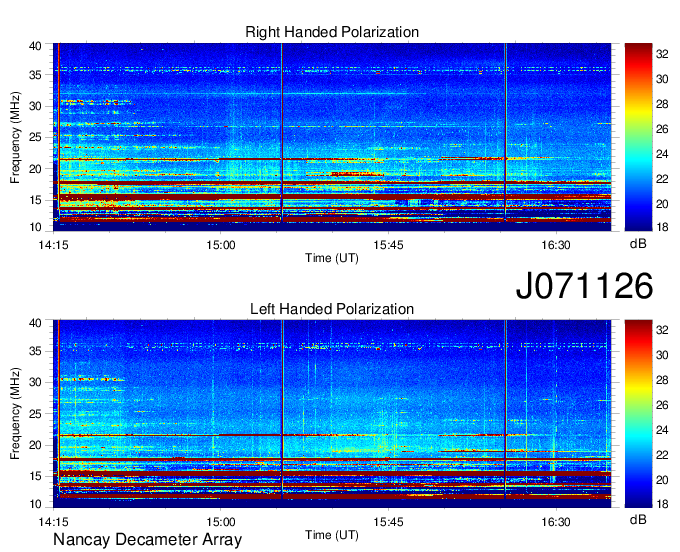Click the J071126 observation label
Image resolution: width=680 pixels, height=552 pixels.
pyautogui.click(x=584, y=285)
